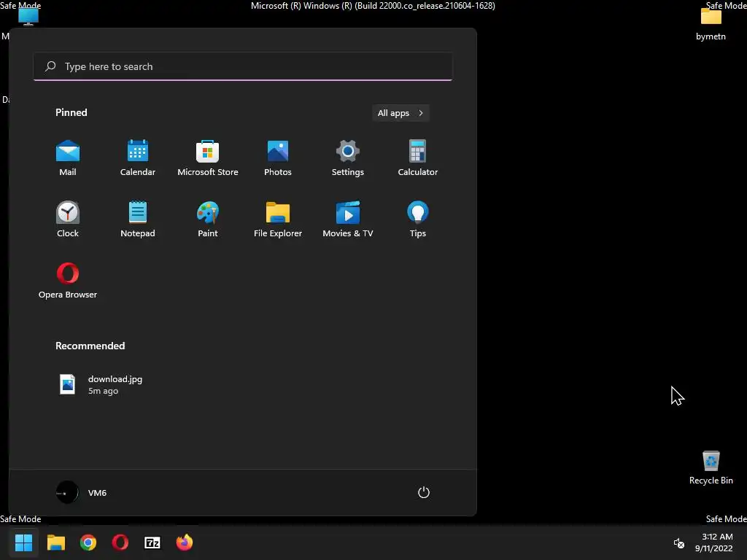Open the Mail app from Pinned

68,158
